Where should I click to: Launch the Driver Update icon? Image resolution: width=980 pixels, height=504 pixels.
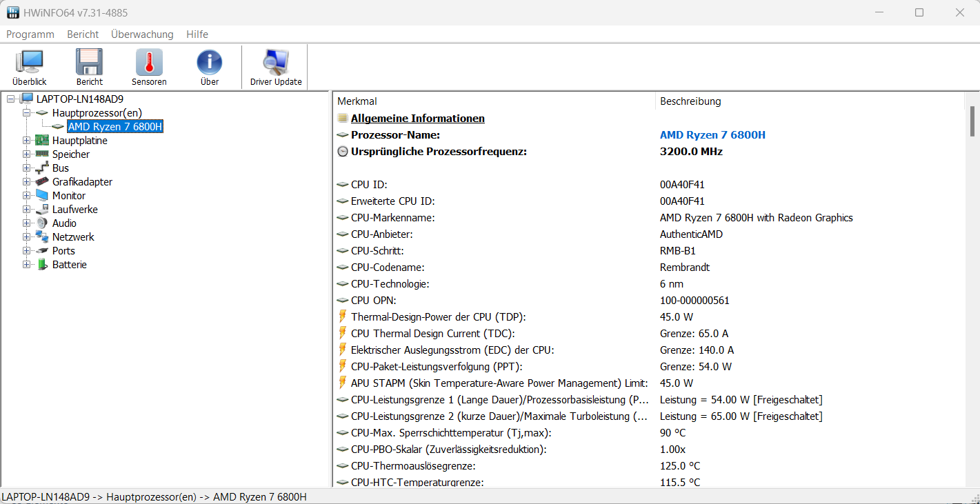[276, 63]
